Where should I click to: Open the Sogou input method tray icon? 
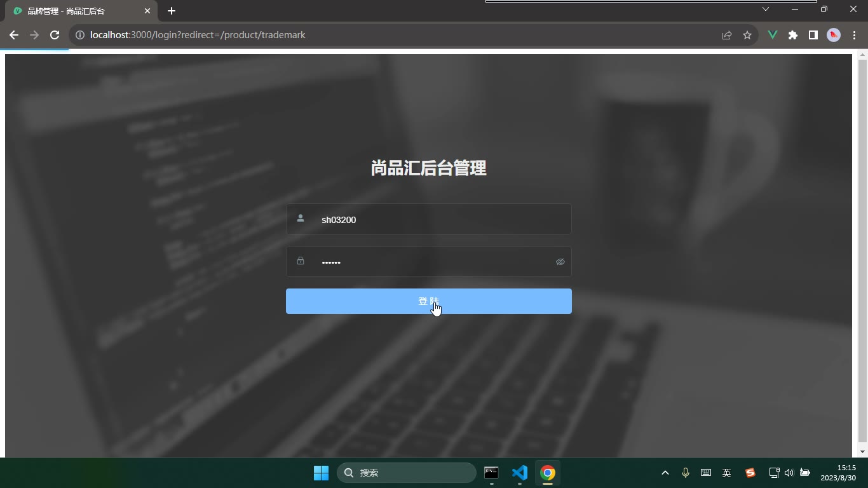[750, 473]
